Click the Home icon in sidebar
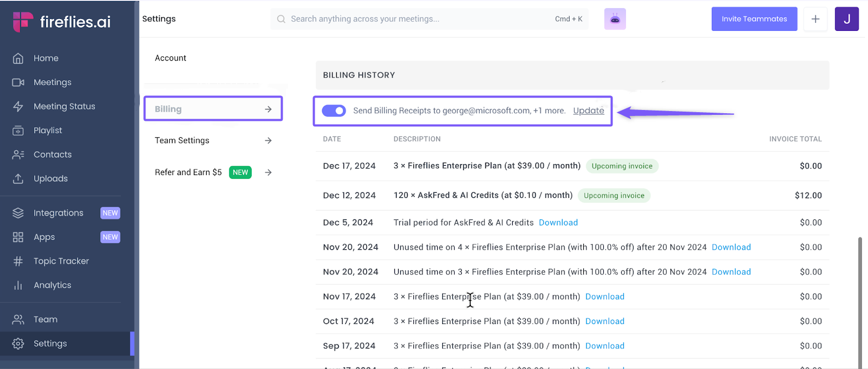The height and width of the screenshot is (369, 868). (x=18, y=59)
